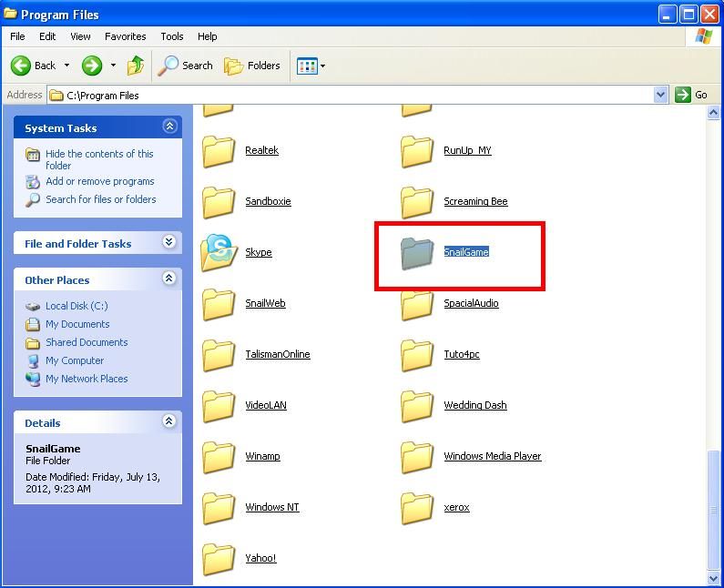Collapse the Details panel
Viewport: 724px width, 588px height.
pyautogui.click(x=169, y=421)
